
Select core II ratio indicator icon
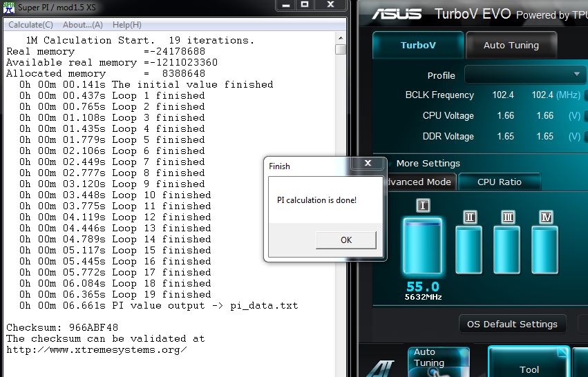click(469, 217)
